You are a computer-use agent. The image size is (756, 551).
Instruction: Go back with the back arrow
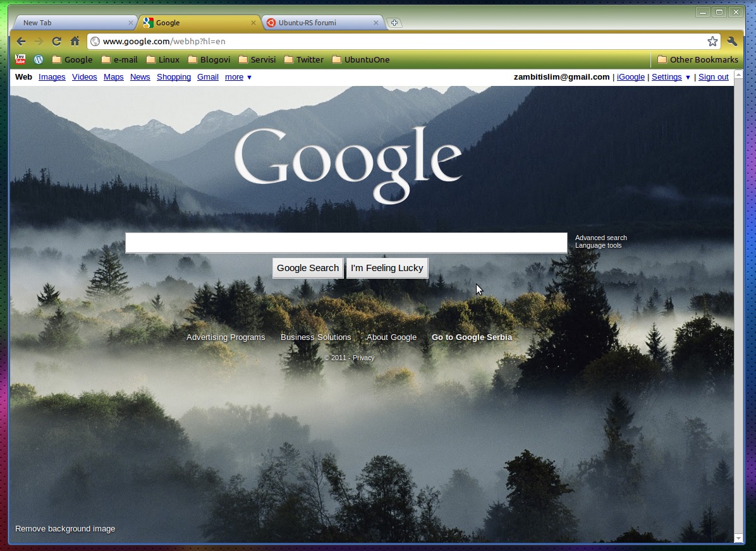tap(21, 42)
